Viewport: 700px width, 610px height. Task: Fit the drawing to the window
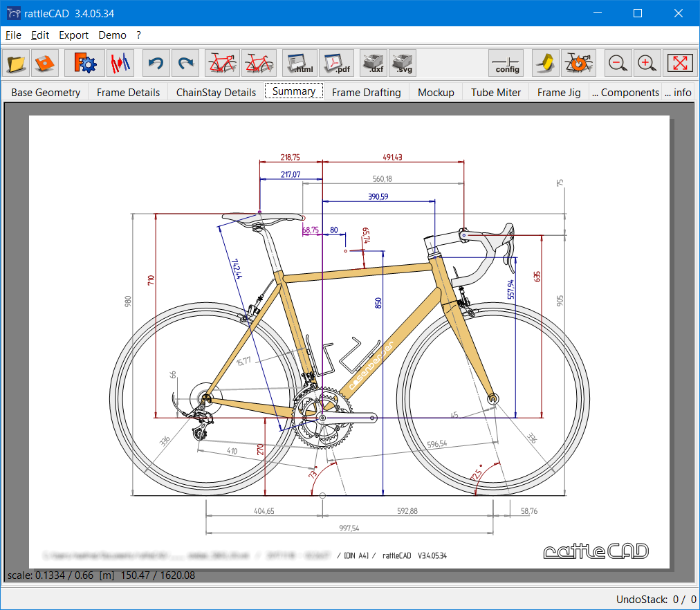[x=680, y=63]
